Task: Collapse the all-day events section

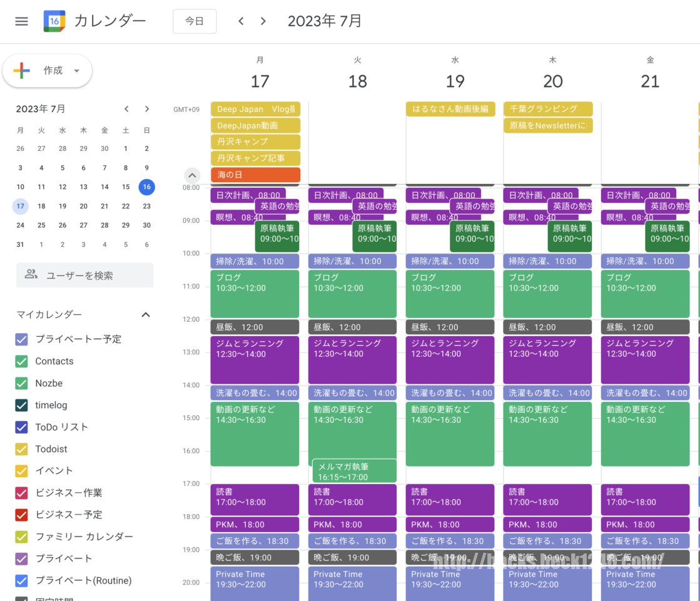Action: tap(192, 175)
